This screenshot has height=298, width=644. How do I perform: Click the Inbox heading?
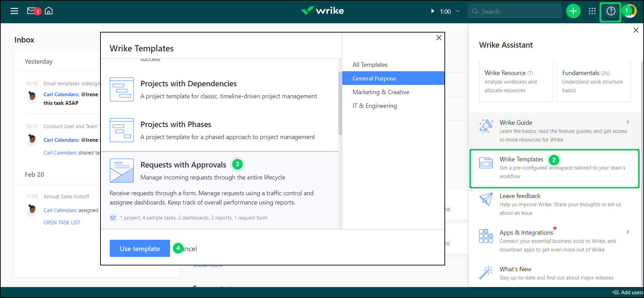[x=24, y=40]
